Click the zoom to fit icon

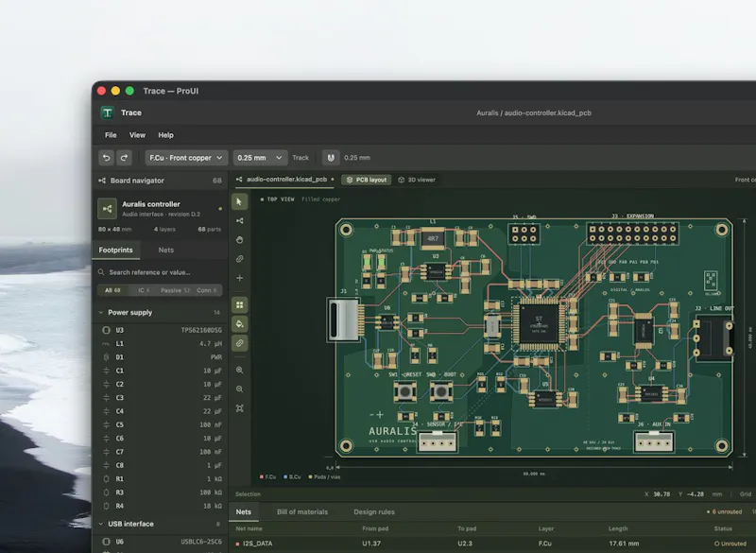point(240,408)
